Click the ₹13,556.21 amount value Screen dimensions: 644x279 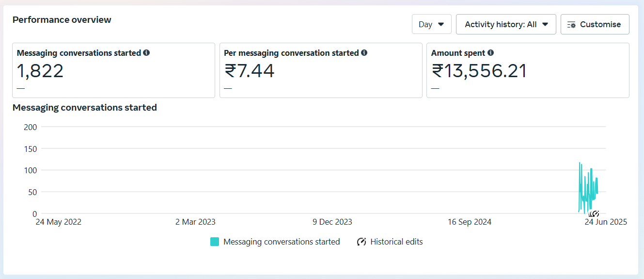click(x=479, y=71)
